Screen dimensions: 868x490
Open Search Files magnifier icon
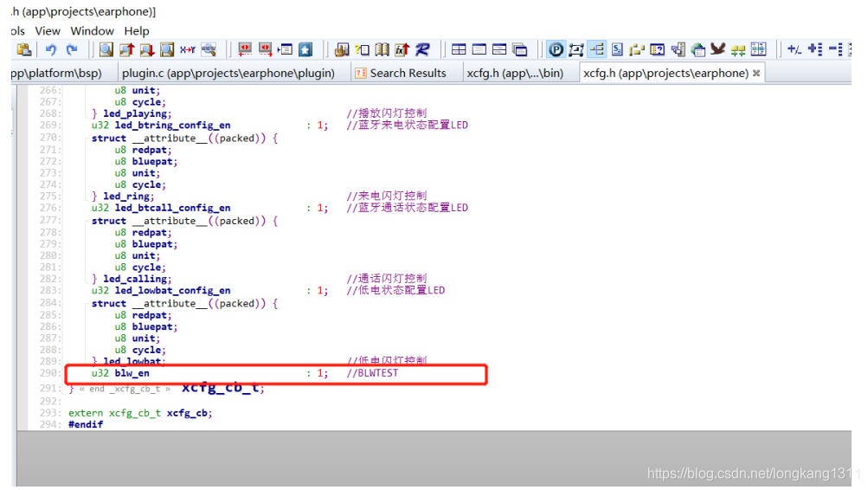click(167, 50)
